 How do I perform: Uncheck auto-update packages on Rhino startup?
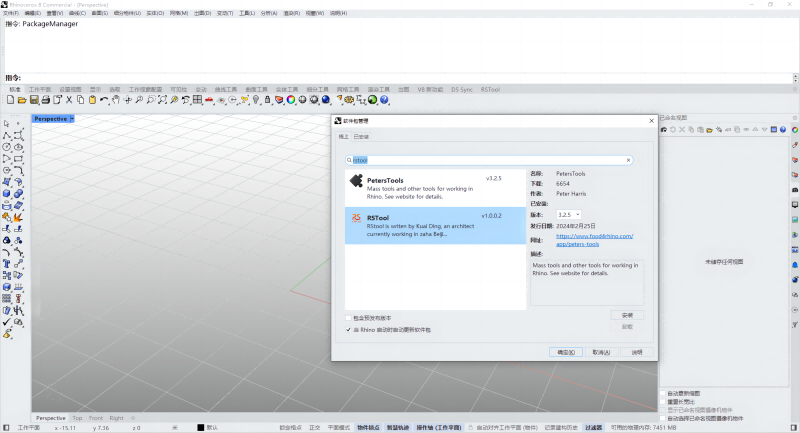[348, 328]
